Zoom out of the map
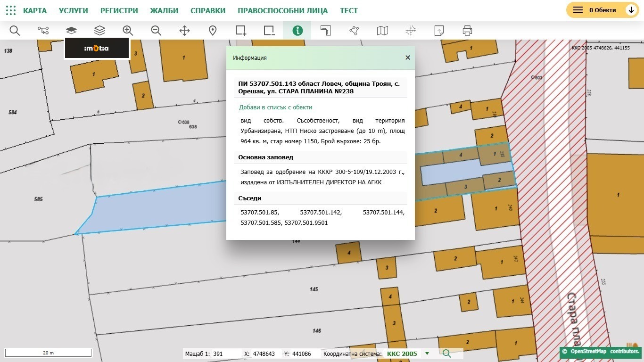Viewport: 644px width, 362px height. 156,31
